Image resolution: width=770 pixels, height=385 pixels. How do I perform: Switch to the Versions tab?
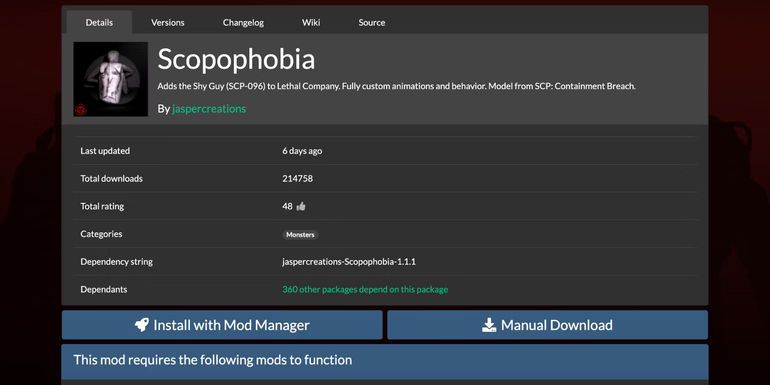(167, 23)
